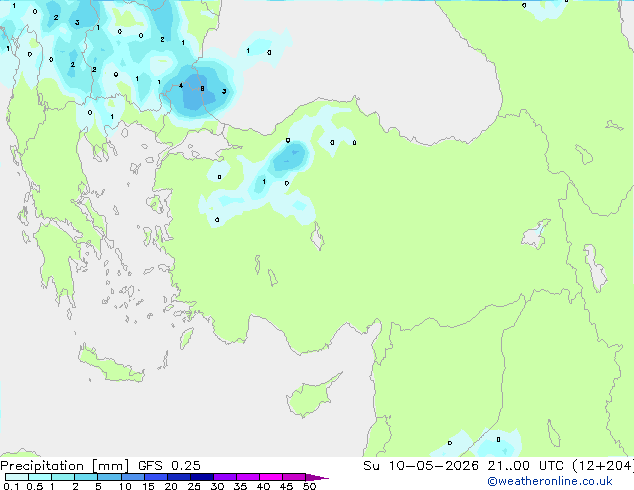
Task: Click the legend swatch between 0.1 and 0.5
Action: tap(17, 477)
